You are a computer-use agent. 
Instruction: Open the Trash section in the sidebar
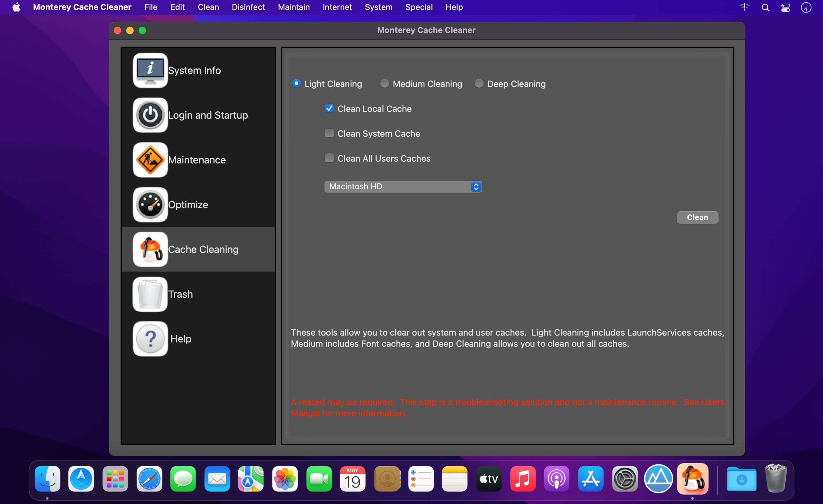[198, 294]
